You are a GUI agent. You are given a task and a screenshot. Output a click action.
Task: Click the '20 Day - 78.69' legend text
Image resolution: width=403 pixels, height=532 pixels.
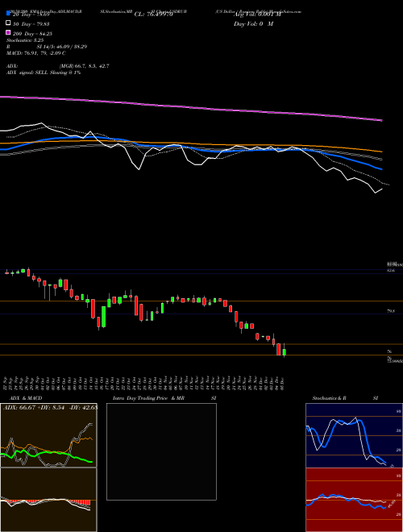tap(31, 15)
